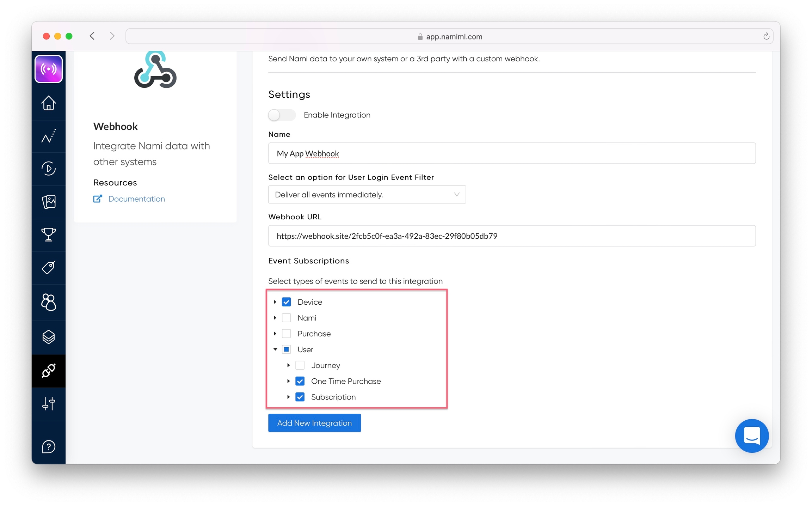Open the integrations plug sidebar icon
The width and height of the screenshot is (812, 506).
pos(49,371)
